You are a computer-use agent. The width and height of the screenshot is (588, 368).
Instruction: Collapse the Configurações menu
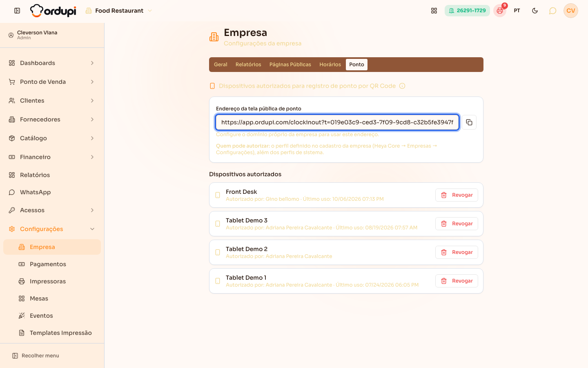tap(52, 229)
